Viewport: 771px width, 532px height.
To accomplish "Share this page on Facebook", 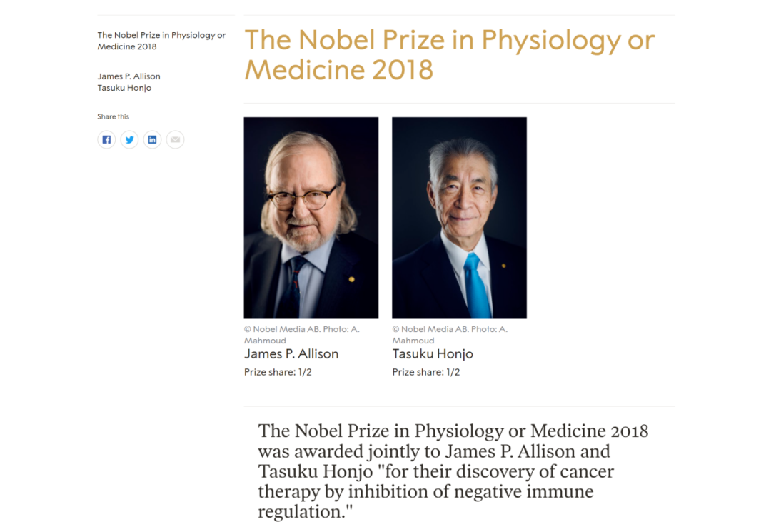I will pos(106,140).
